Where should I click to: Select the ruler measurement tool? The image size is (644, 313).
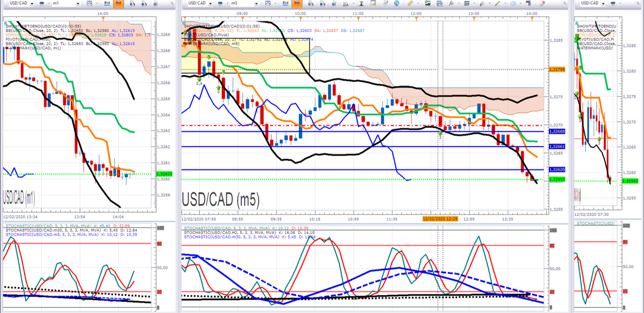410,4
